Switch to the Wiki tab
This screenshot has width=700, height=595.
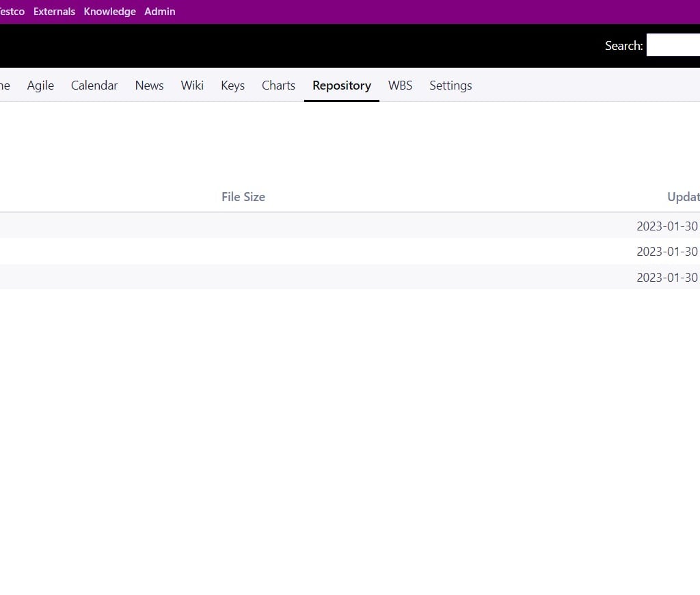coord(192,85)
